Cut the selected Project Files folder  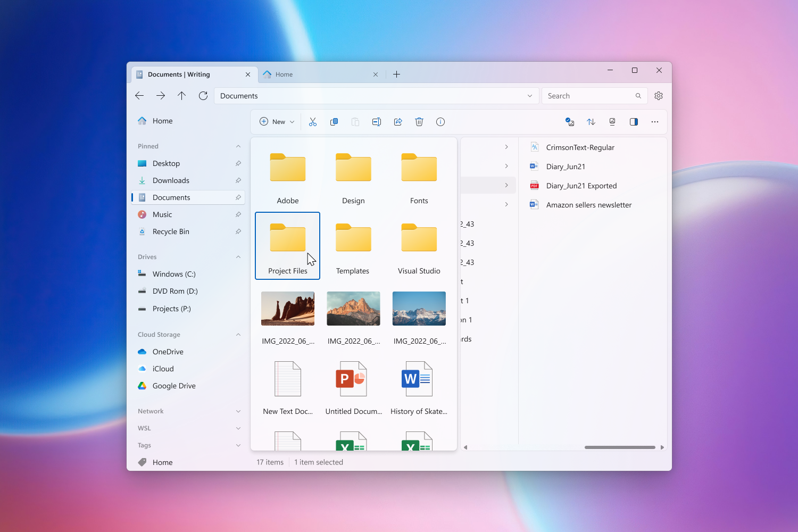tap(313, 121)
